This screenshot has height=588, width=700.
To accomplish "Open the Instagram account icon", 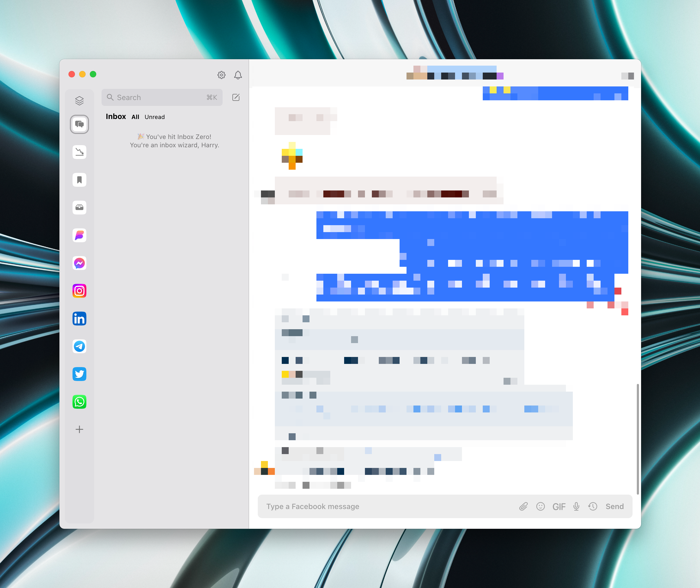I will click(79, 291).
